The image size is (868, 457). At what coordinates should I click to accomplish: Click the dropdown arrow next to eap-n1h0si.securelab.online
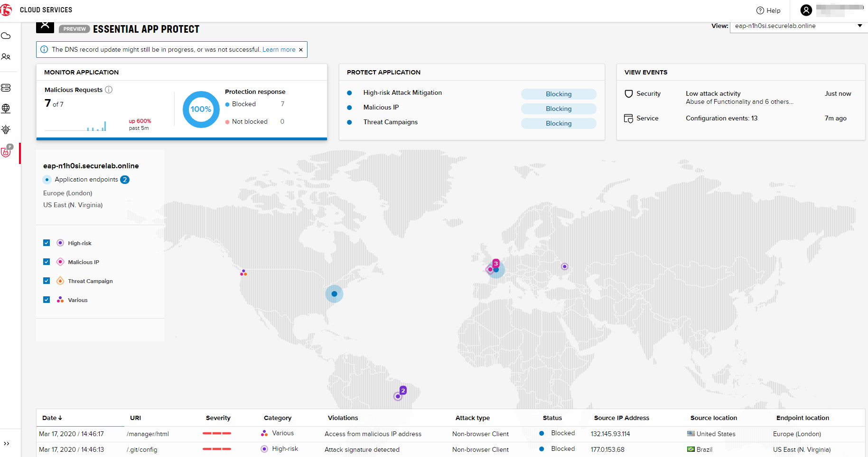click(860, 26)
